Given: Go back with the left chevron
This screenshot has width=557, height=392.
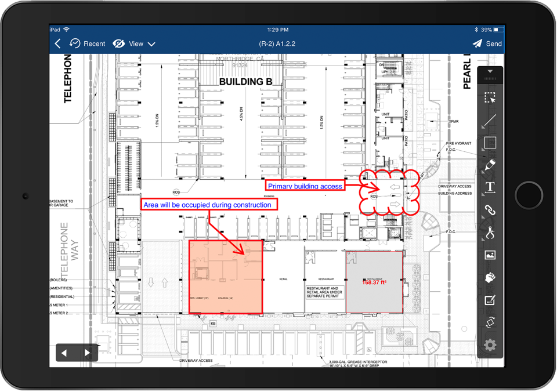Looking at the screenshot, I should 58,43.
